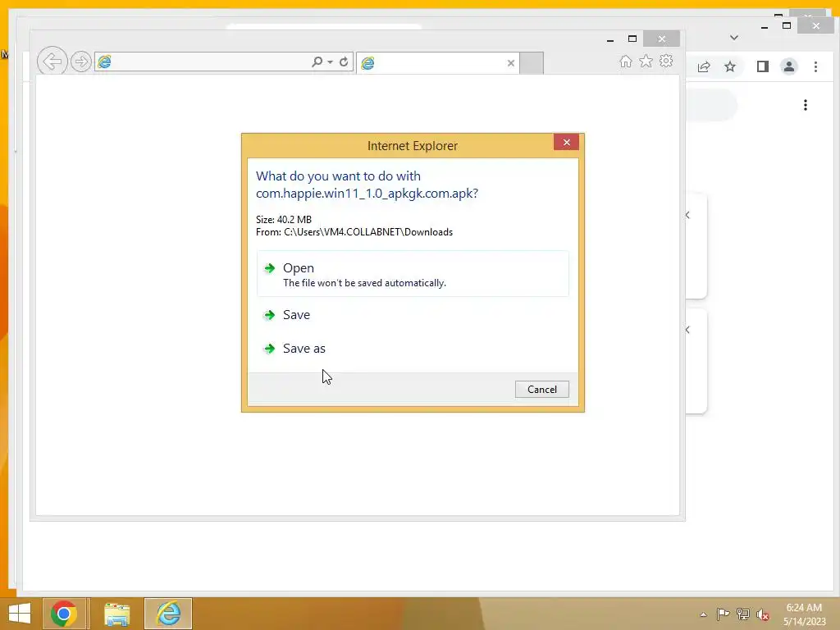
Task: Click the search magnifier in IE address bar
Action: (x=317, y=62)
